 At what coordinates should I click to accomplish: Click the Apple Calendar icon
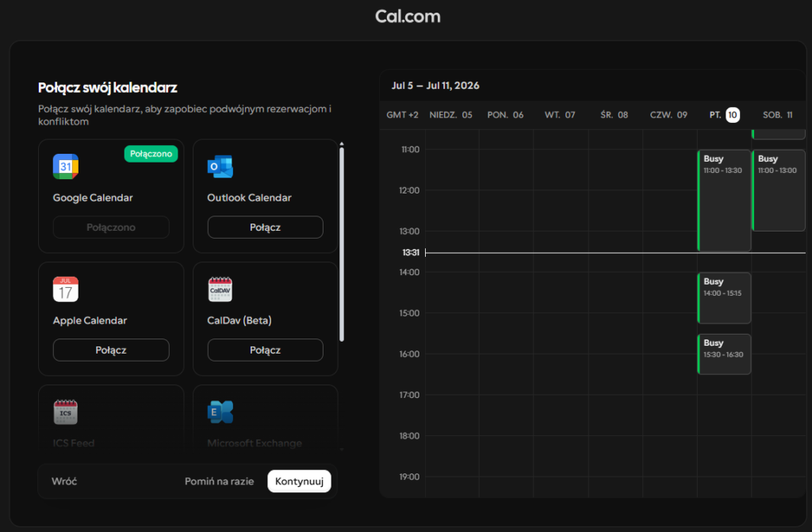(66, 289)
